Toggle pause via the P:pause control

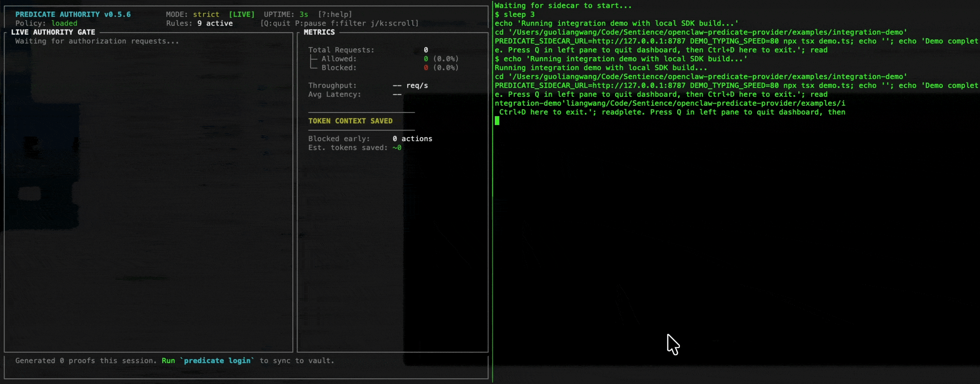click(310, 23)
